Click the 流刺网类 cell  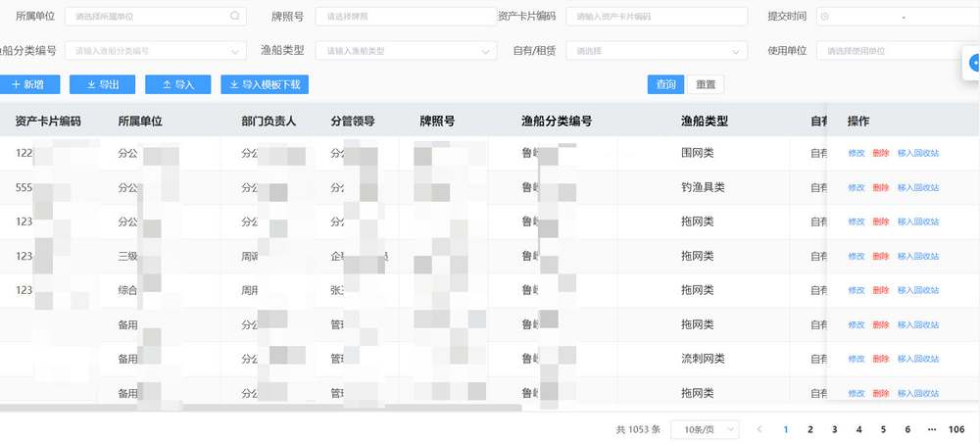(x=703, y=359)
